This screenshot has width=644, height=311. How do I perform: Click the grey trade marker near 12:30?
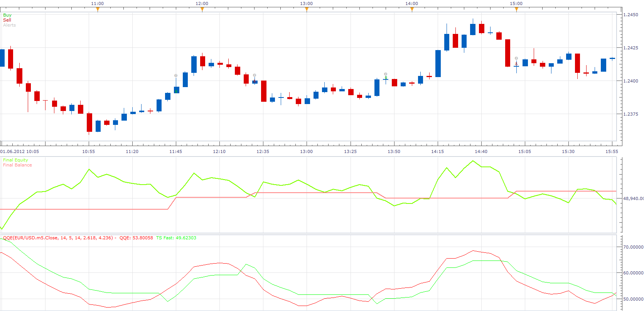pos(255,75)
